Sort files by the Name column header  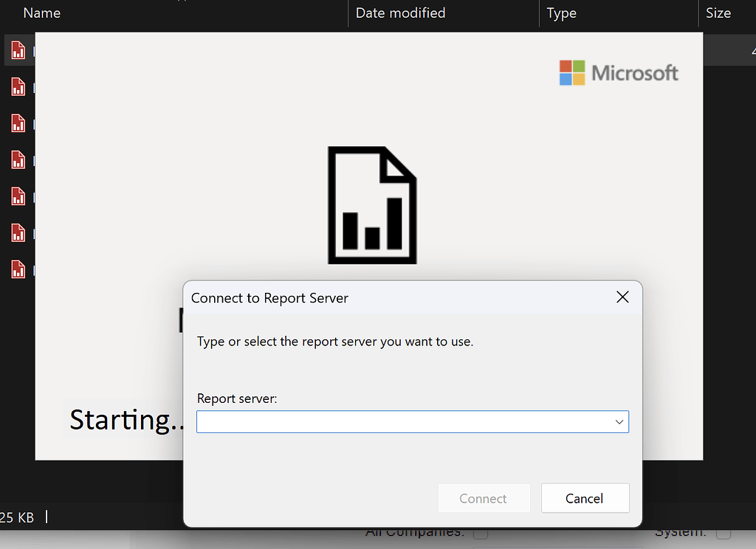click(41, 13)
